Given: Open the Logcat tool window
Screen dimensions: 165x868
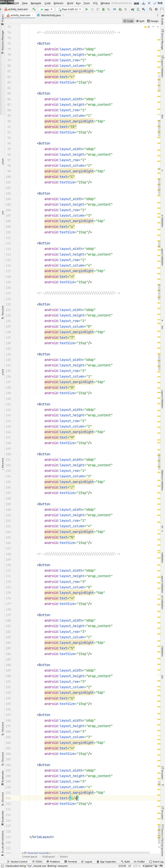Looking at the screenshot, I should click(86, 862).
